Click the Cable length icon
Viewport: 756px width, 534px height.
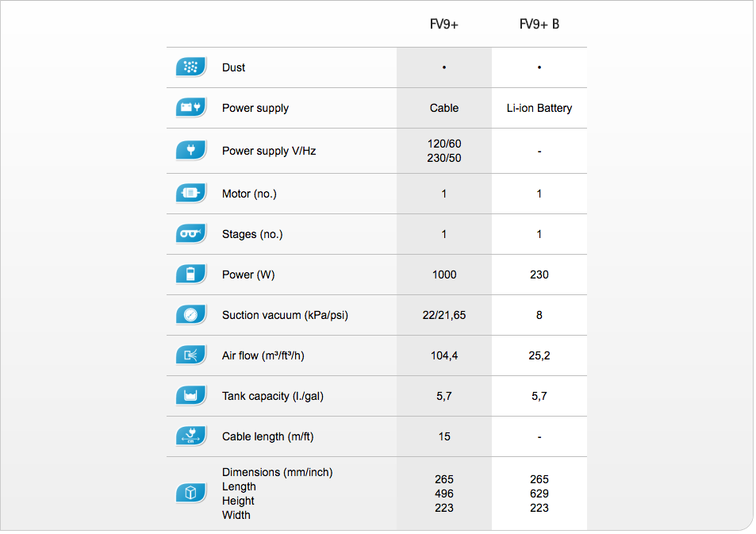[x=191, y=436]
